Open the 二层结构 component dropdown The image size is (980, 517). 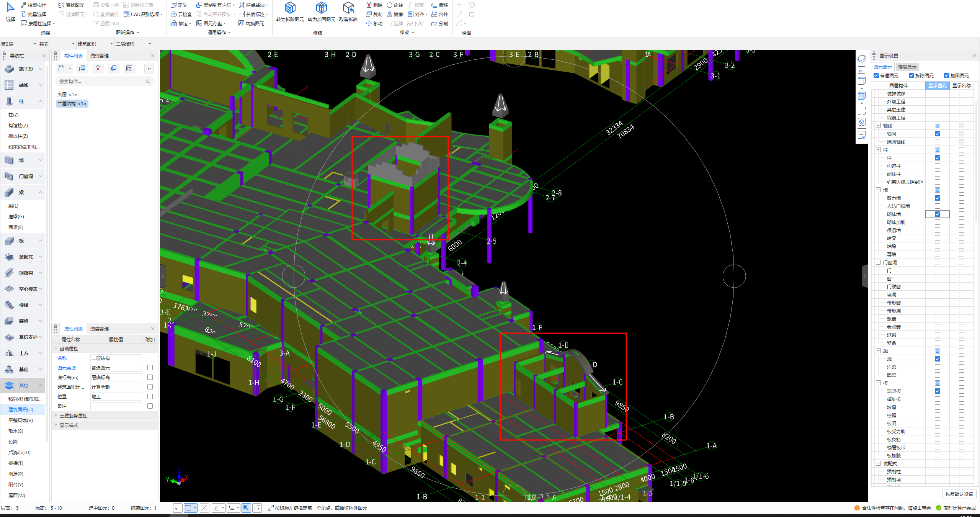[x=134, y=44]
